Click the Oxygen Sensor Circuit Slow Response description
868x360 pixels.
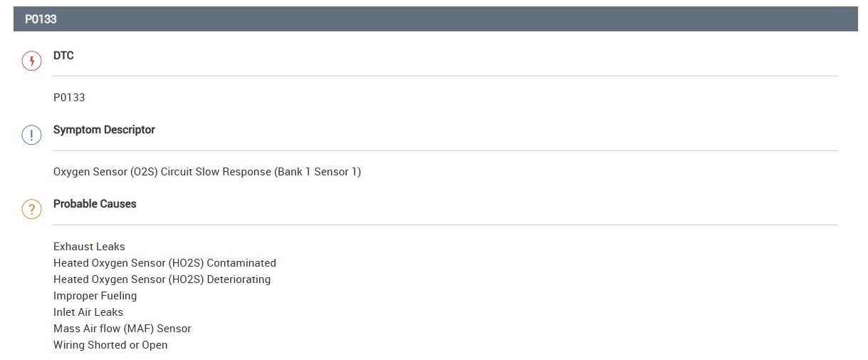(207, 172)
